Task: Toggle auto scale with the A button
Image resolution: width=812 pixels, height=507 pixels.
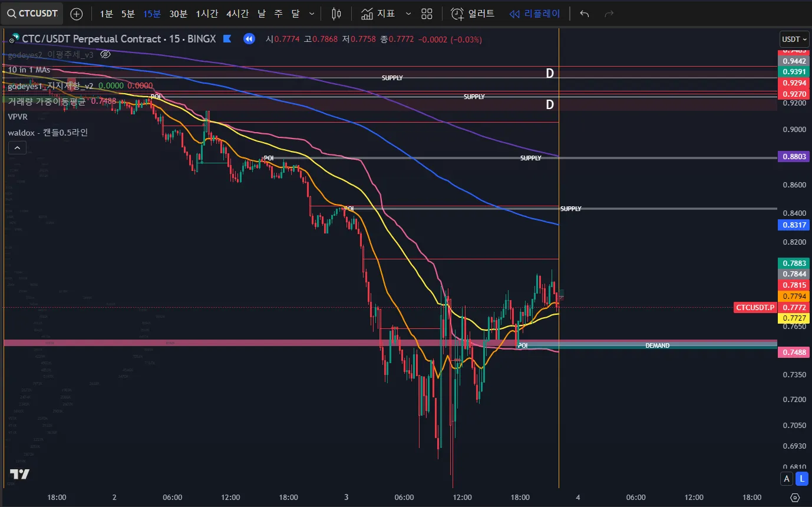Action: (x=787, y=479)
